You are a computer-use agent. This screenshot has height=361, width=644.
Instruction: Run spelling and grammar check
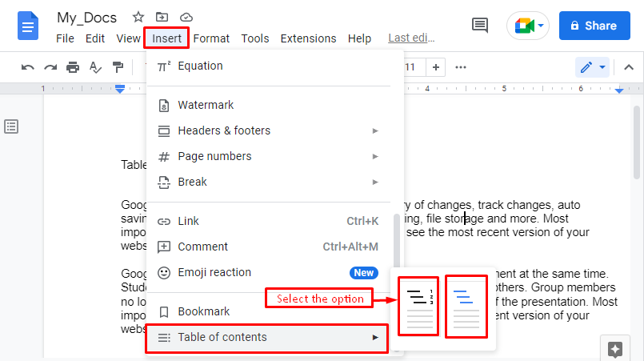(95, 67)
